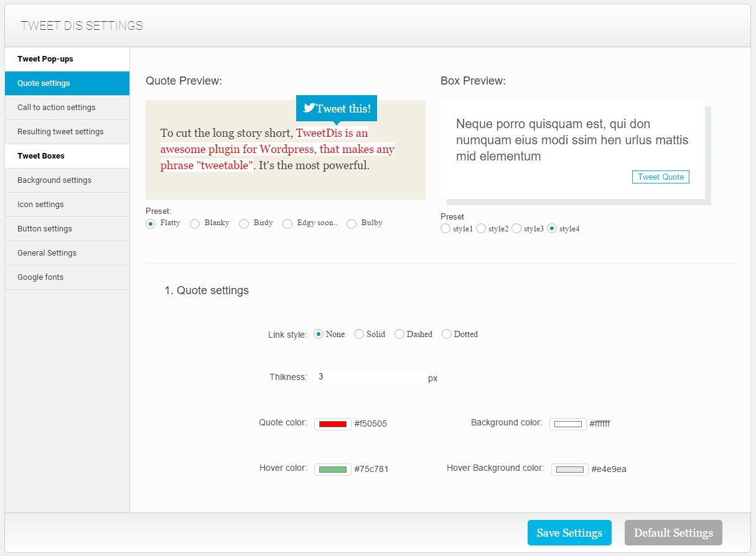The image size is (756, 556).
Task: Click the Thikness input field
Action: click(x=369, y=377)
